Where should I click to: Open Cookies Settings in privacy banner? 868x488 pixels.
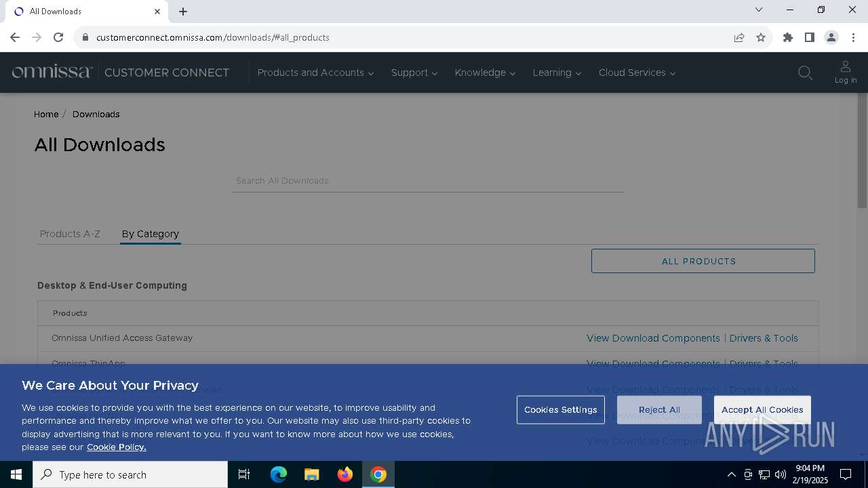click(x=561, y=410)
